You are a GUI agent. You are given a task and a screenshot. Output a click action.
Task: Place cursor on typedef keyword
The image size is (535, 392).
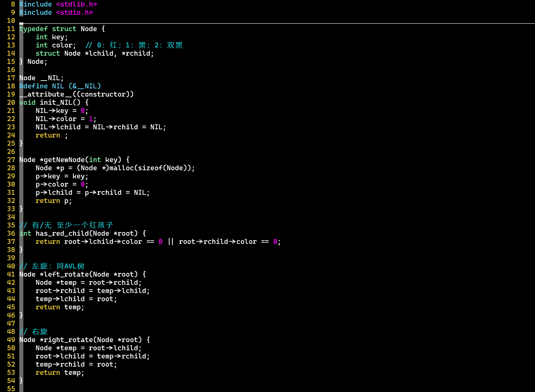(34, 29)
